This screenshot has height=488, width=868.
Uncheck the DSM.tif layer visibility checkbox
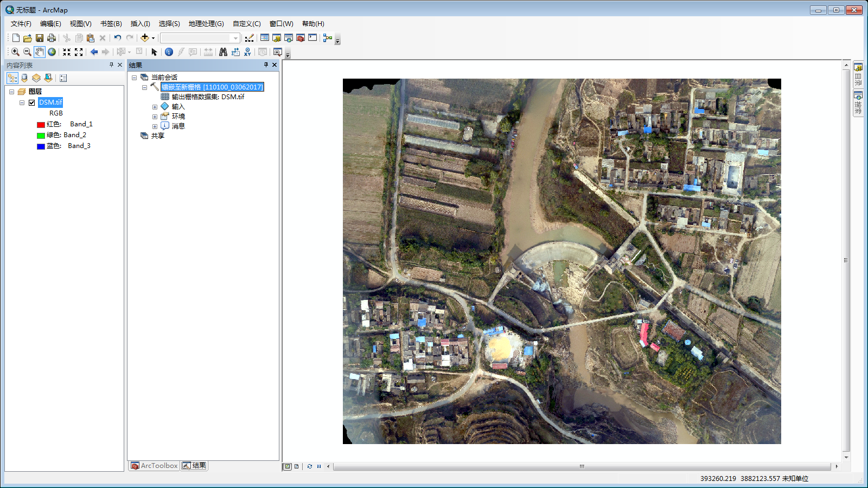click(x=31, y=102)
